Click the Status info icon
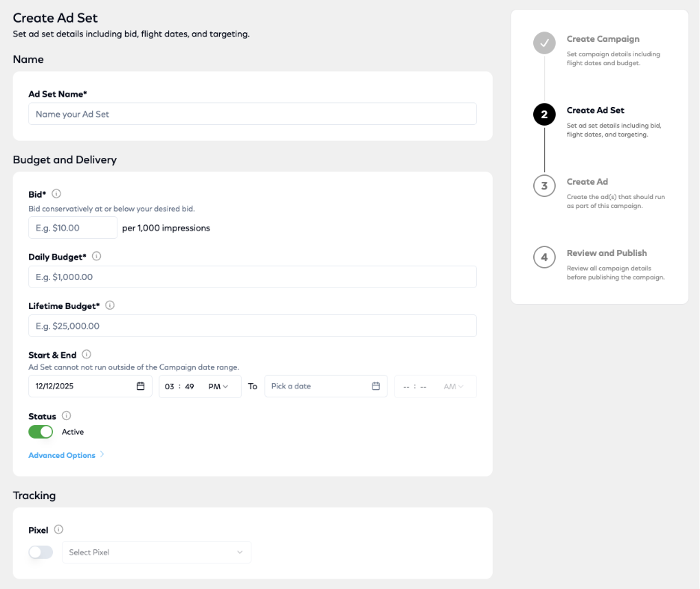700x589 pixels. coord(67,416)
